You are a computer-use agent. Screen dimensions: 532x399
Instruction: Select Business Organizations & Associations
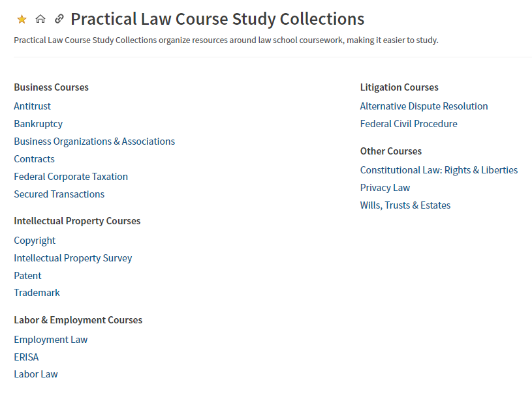94,141
